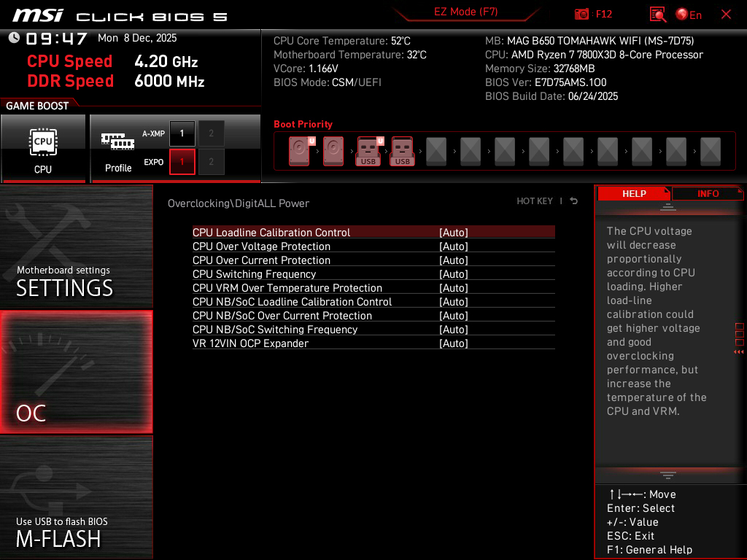The height and width of the screenshot is (560, 747).
Task: Click the back arrow next to HOT KEY
Action: [574, 201]
